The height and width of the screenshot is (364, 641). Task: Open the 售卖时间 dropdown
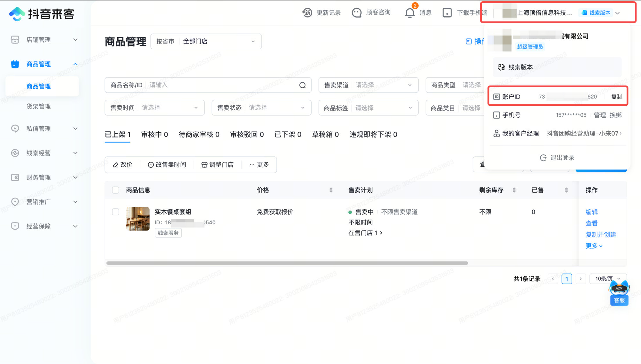(154, 108)
